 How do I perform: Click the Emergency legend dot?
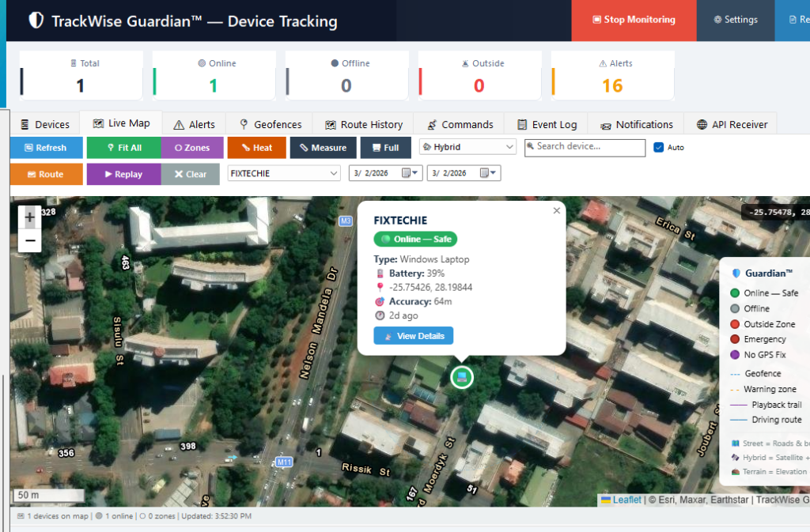pyautogui.click(x=735, y=339)
